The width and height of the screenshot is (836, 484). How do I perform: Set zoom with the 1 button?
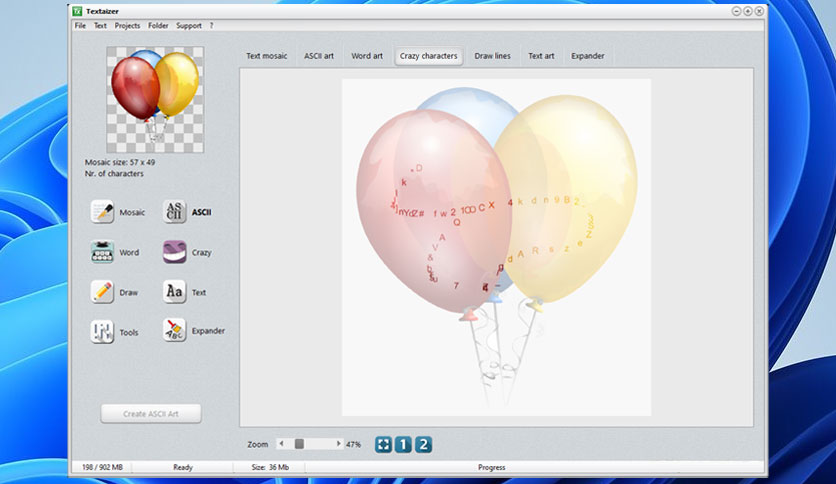[x=404, y=444]
